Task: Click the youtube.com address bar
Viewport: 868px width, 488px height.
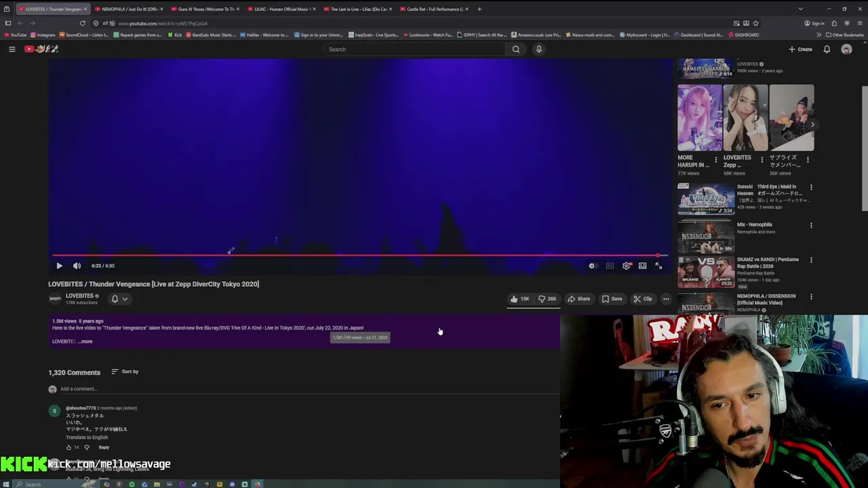Action: 407,23
